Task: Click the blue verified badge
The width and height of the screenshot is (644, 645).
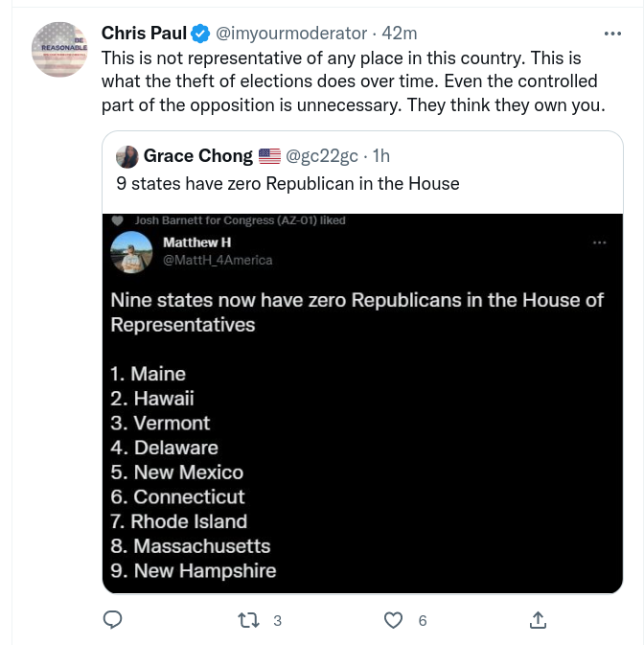Action: click(x=200, y=34)
